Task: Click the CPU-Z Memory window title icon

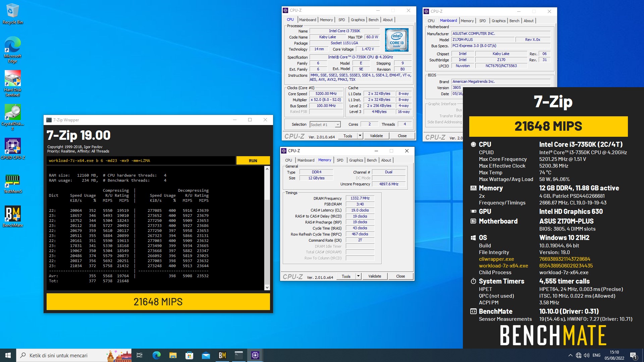Action: coord(284,151)
